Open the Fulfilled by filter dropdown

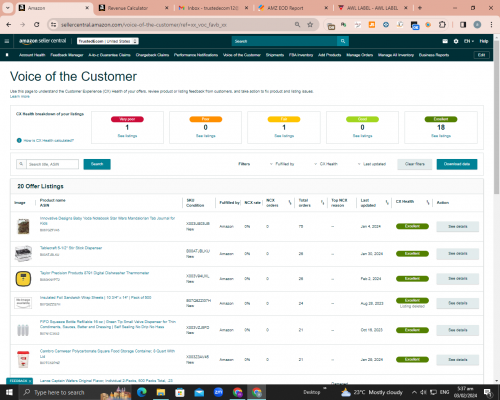pos(282,164)
